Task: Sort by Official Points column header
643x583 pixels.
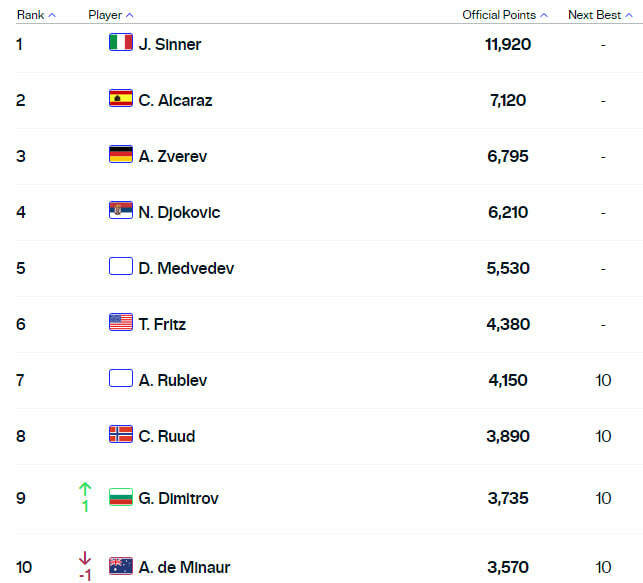Action: pos(505,15)
